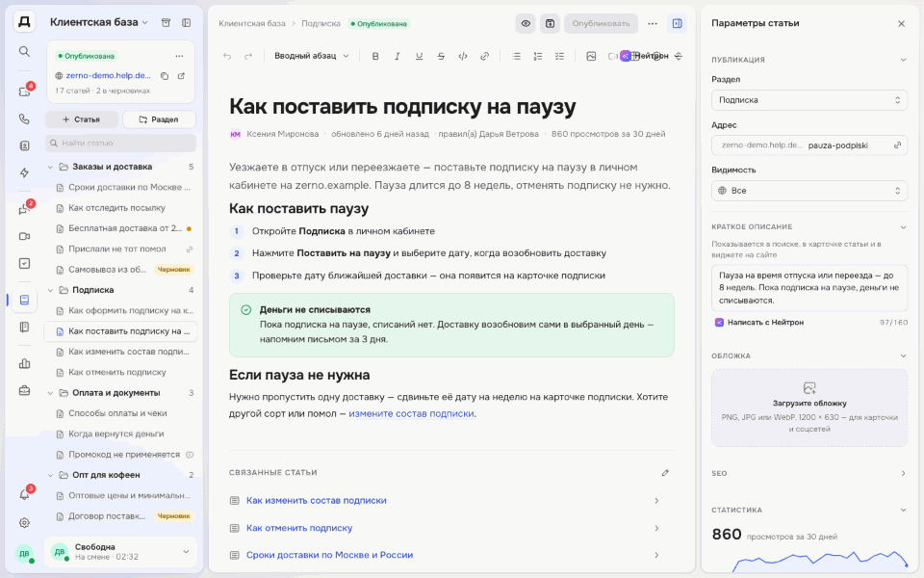
Task: Collapse the Заказы и доставка folder
Action: coord(50,167)
